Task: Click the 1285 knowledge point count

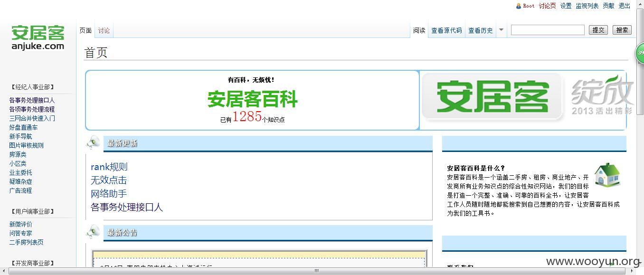Action: click(x=247, y=116)
